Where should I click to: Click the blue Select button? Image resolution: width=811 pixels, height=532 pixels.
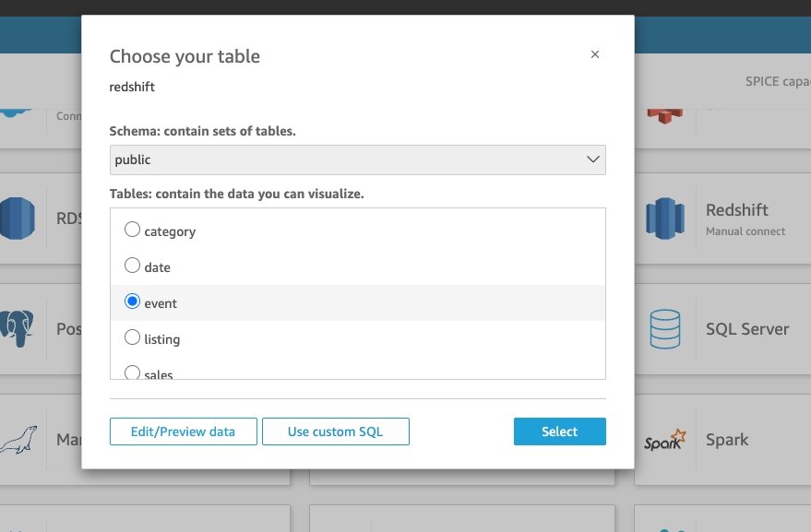click(560, 432)
